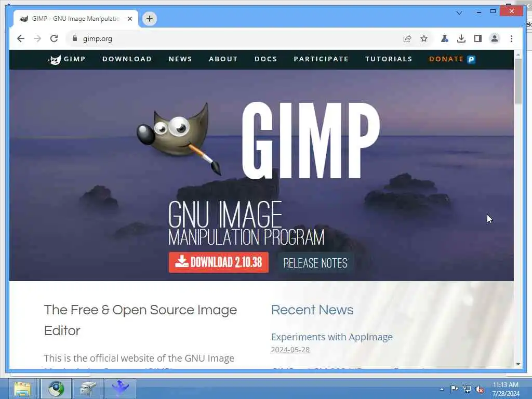Open the About menu item
The image size is (532, 399).
[x=223, y=59]
